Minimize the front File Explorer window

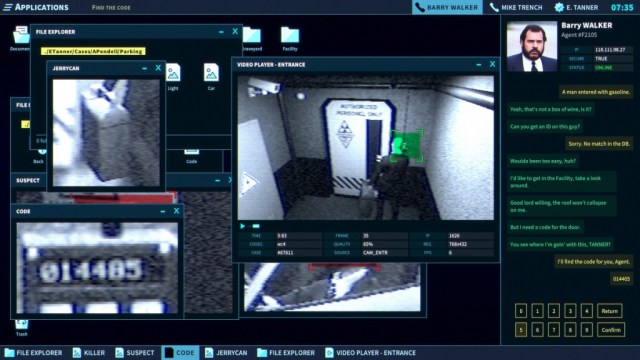(x=221, y=31)
